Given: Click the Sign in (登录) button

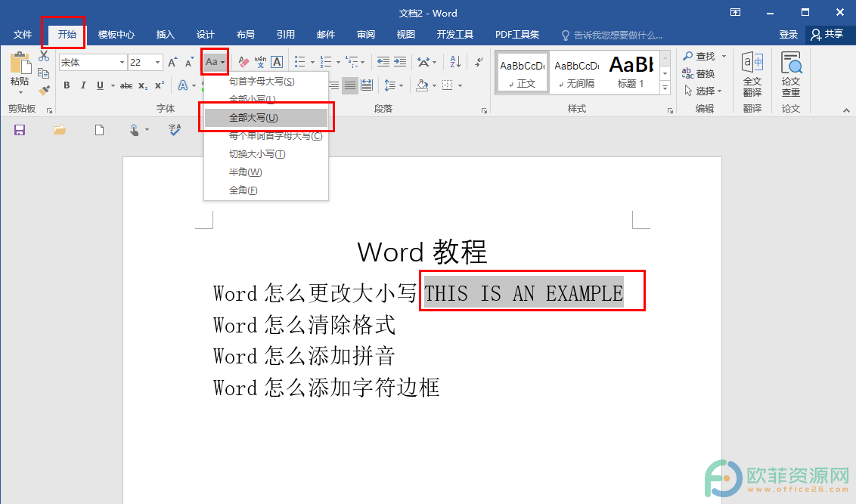Looking at the screenshot, I should pyautogui.click(x=788, y=34).
